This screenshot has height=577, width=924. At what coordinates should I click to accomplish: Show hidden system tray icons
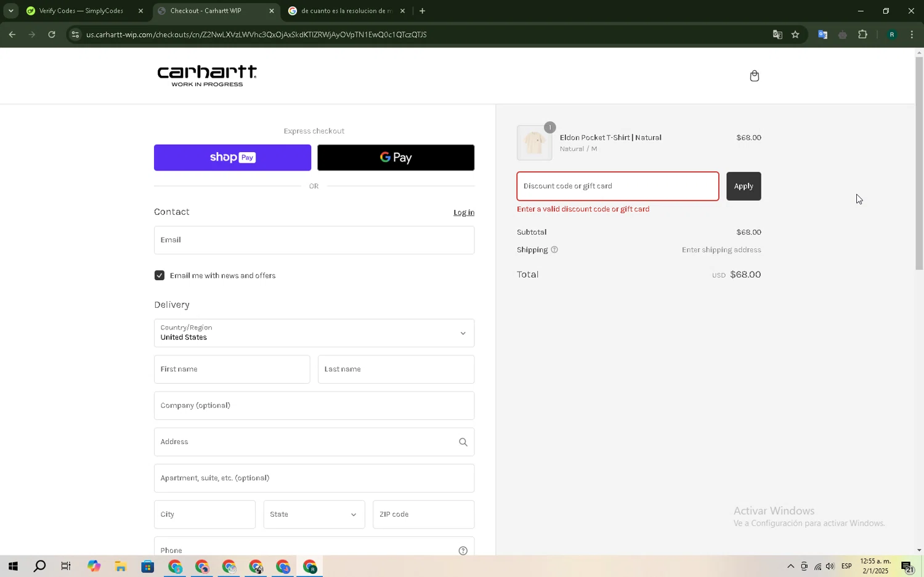click(790, 566)
